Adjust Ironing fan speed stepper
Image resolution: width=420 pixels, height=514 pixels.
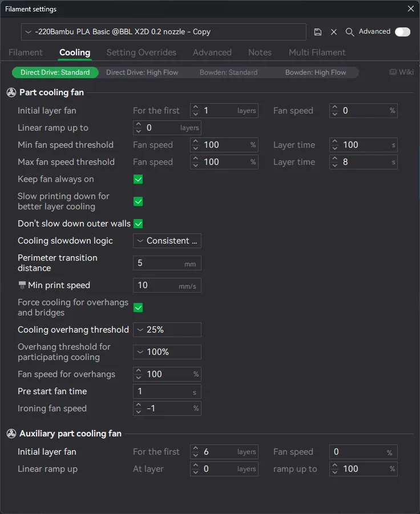click(x=138, y=408)
